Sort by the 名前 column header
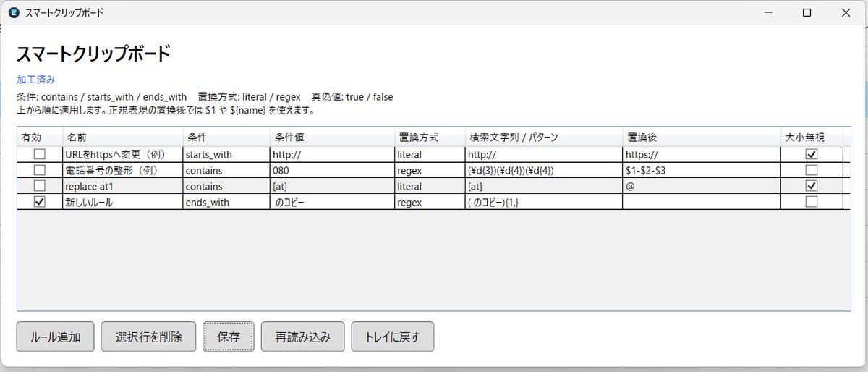This screenshot has width=868, height=372. click(x=123, y=138)
